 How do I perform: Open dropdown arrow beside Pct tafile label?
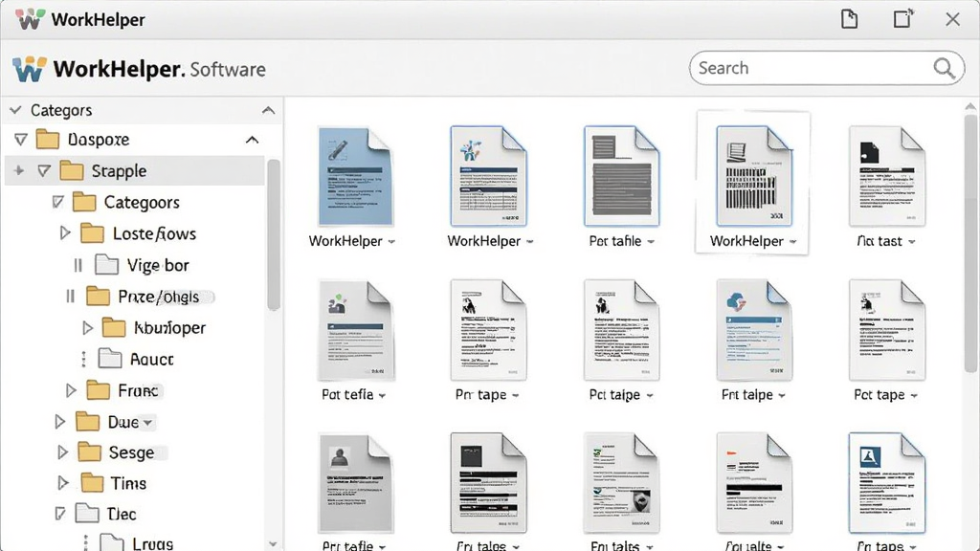[651, 242]
